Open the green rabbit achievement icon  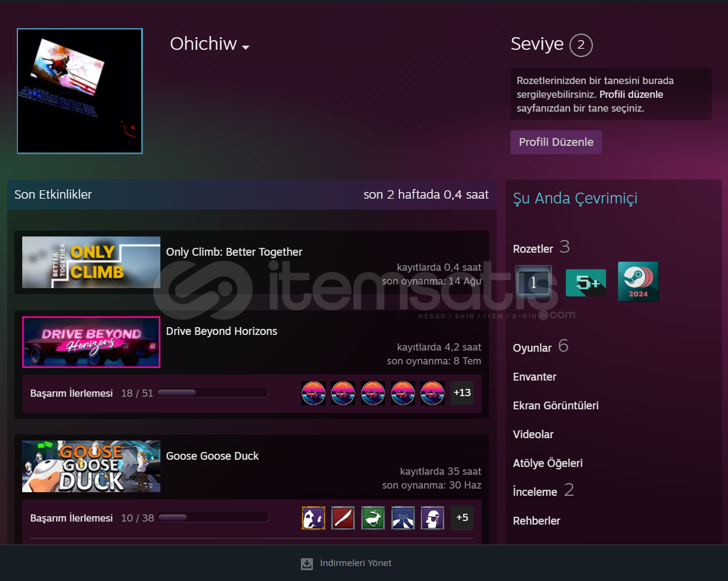point(373,518)
